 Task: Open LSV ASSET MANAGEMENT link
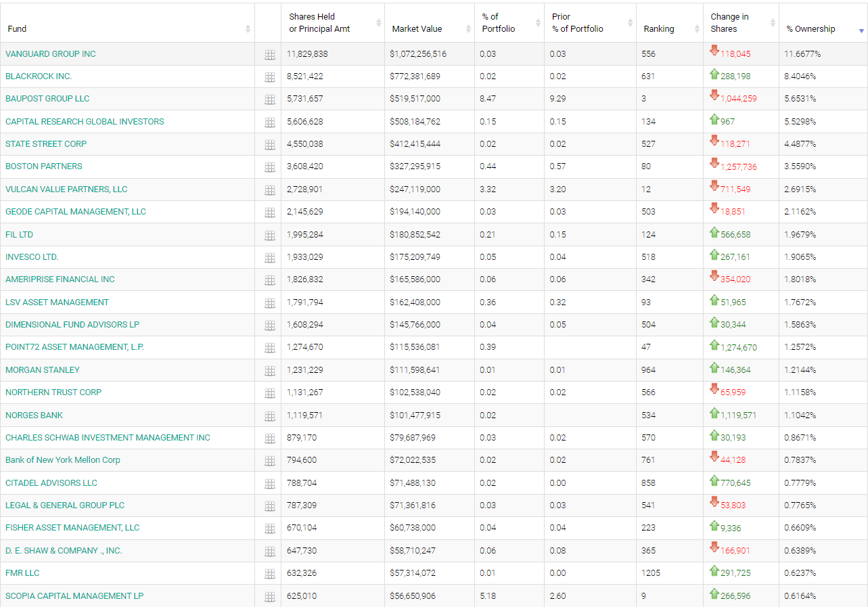point(57,302)
